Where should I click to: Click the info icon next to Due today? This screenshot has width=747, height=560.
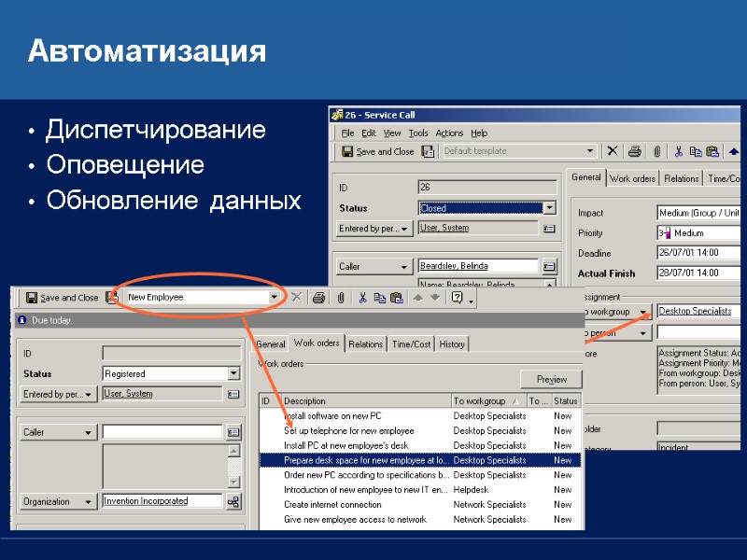click(x=21, y=320)
